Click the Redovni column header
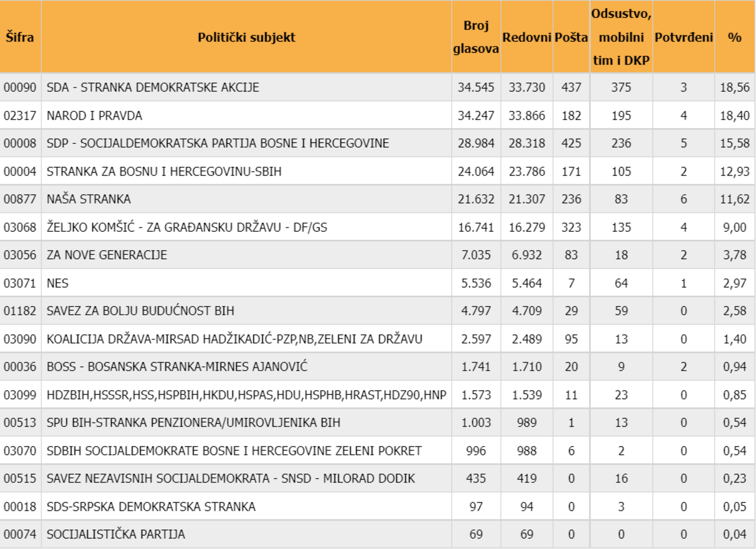 pos(526,37)
